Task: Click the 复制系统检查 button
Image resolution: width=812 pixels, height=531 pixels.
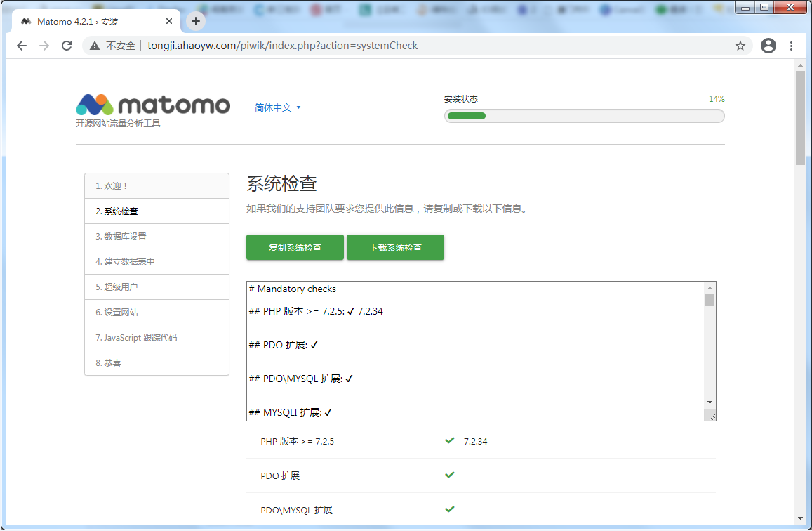Action: (x=295, y=248)
